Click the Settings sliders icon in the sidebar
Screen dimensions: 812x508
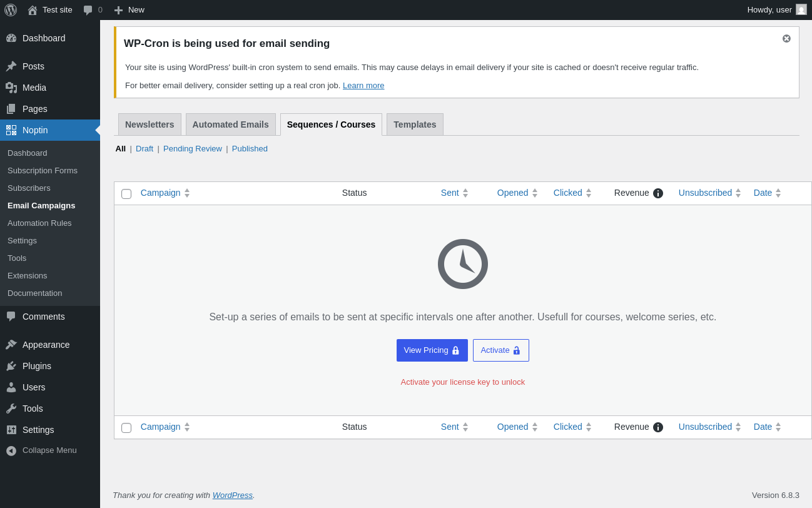[x=11, y=430]
